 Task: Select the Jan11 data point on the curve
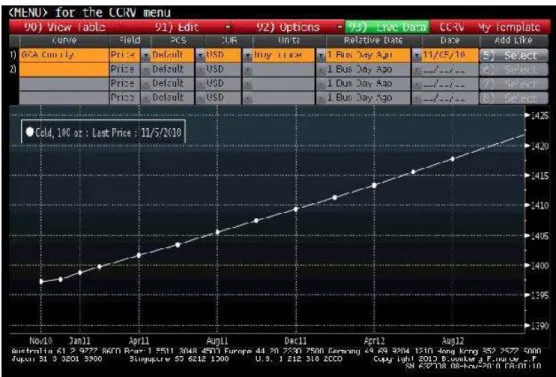[x=80, y=273]
